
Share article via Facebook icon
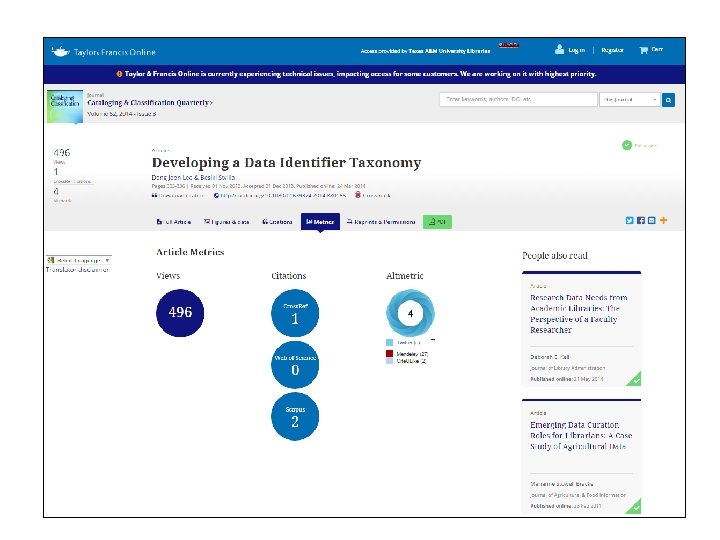[x=641, y=220]
